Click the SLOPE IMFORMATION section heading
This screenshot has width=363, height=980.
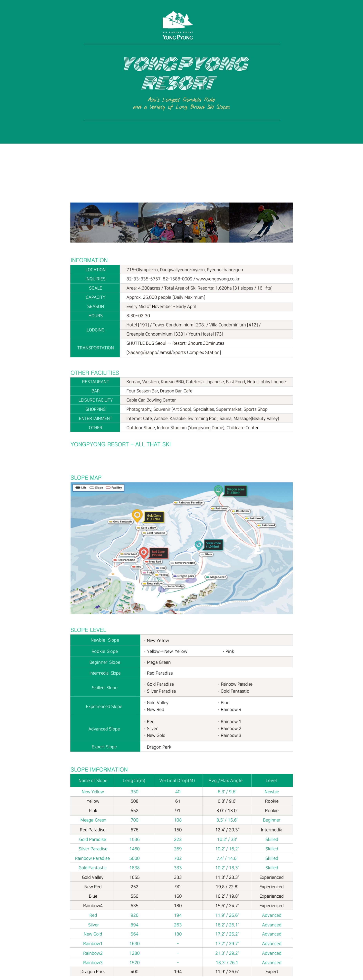click(99, 770)
